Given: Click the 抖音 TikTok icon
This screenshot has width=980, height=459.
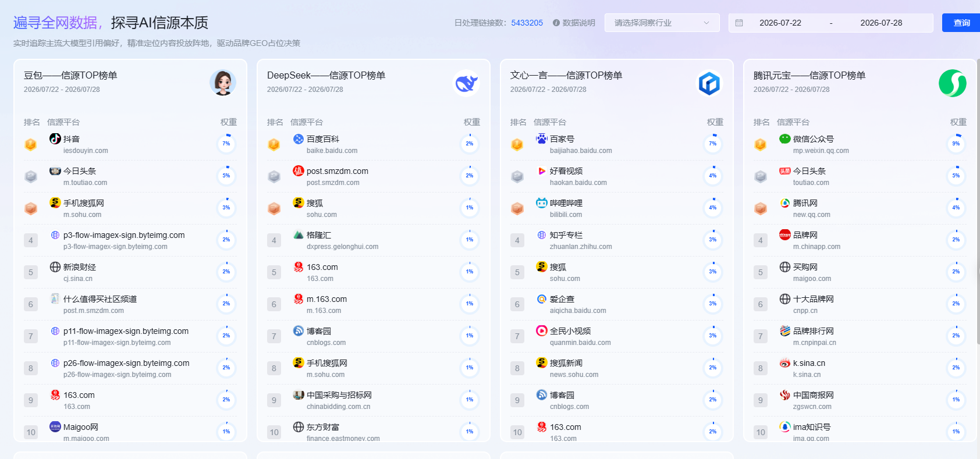Looking at the screenshot, I should 55,138.
